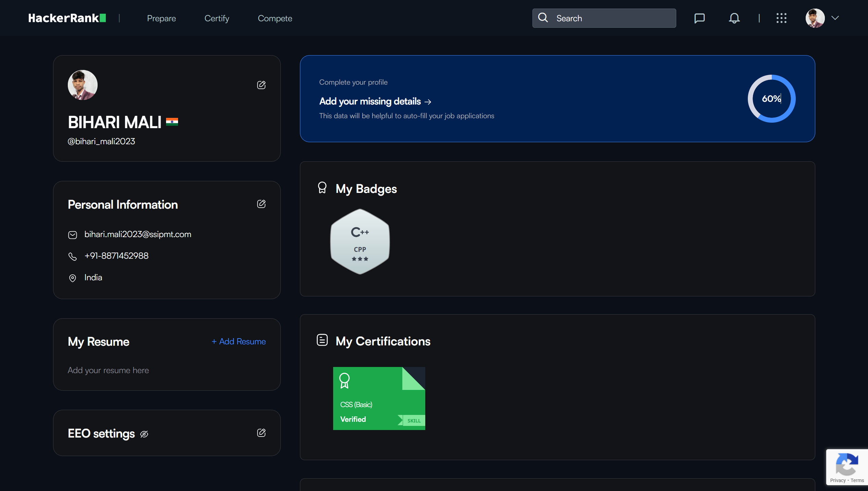This screenshot has height=491, width=868.
Task: Click the ribbon icon on CSS certificate
Action: [x=344, y=380]
